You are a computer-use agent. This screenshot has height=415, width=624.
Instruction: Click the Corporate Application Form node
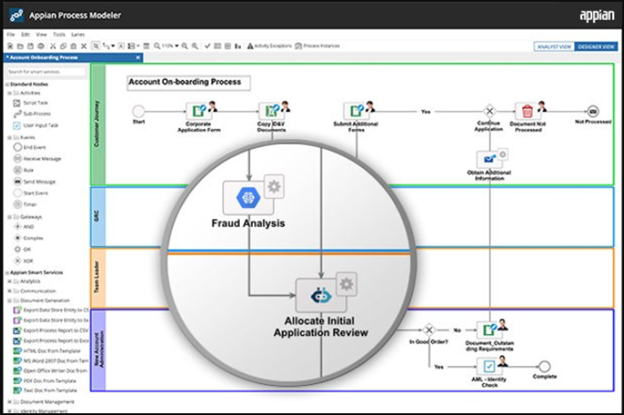point(199,111)
